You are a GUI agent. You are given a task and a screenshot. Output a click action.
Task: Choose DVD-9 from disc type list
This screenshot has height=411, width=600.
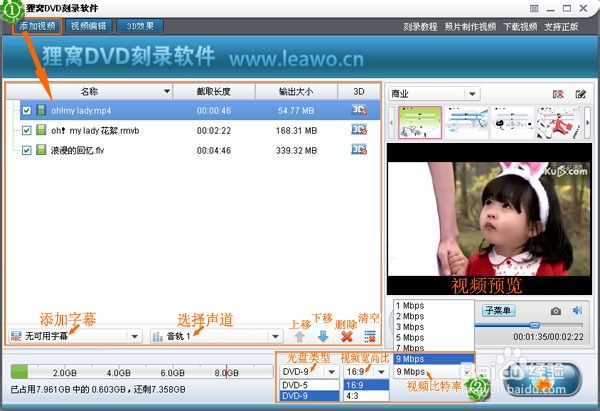309,396
